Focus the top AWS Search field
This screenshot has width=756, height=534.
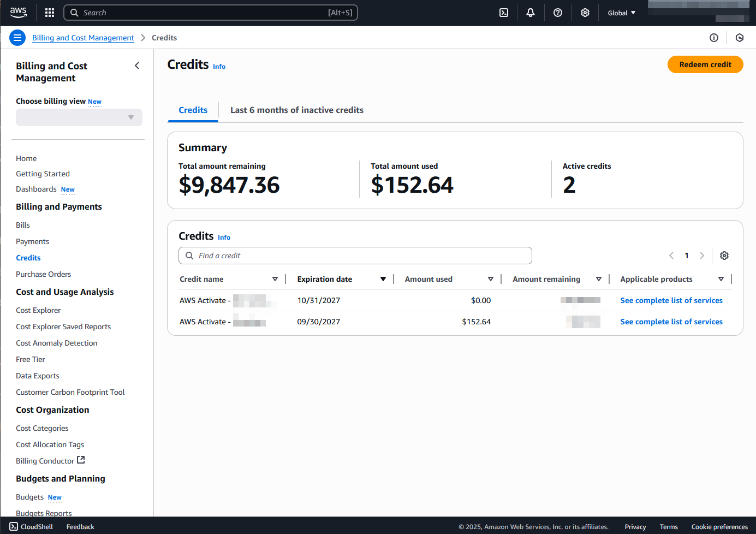211,13
